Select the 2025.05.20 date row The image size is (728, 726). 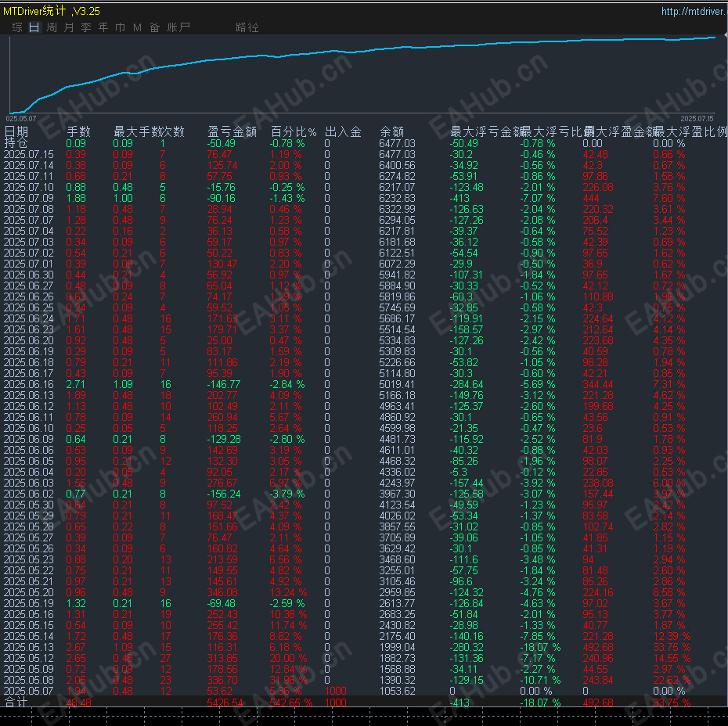(29, 592)
